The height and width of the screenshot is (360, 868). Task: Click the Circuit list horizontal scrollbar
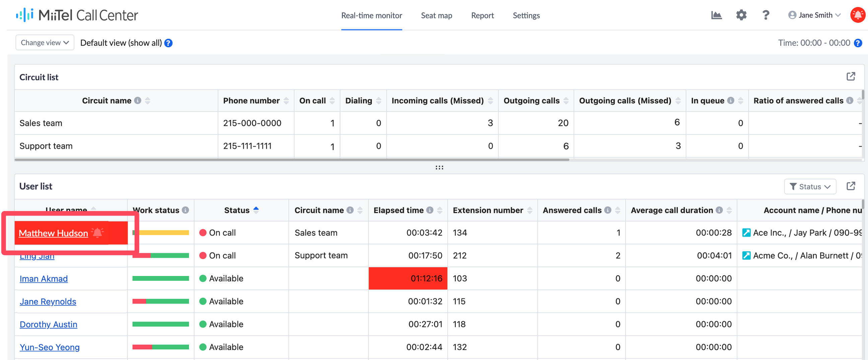(292, 160)
